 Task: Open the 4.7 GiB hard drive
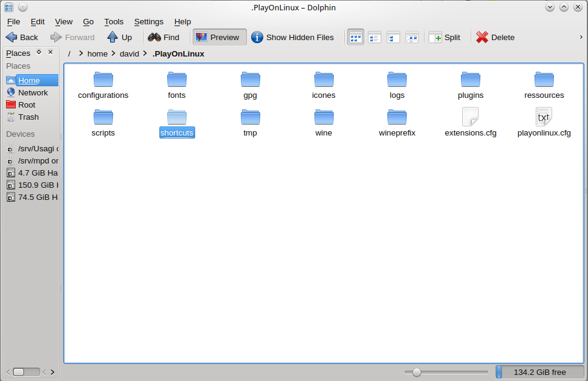point(32,173)
